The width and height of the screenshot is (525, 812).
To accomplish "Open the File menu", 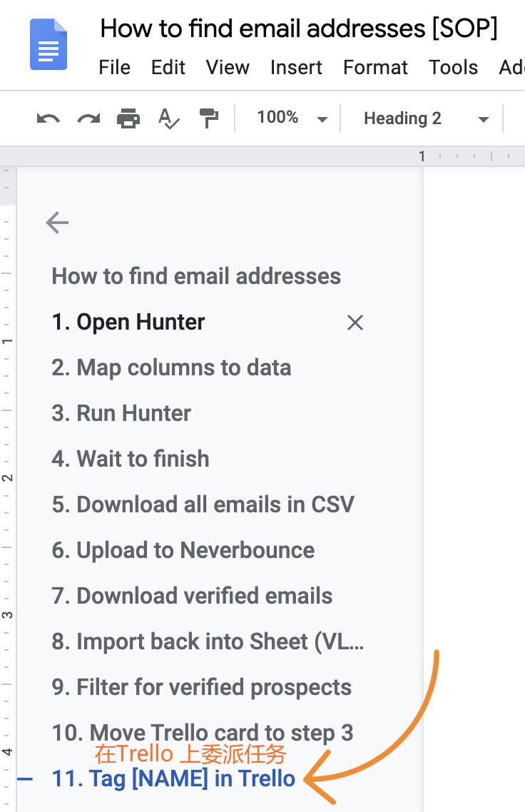I will pyautogui.click(x=114, y=67).
